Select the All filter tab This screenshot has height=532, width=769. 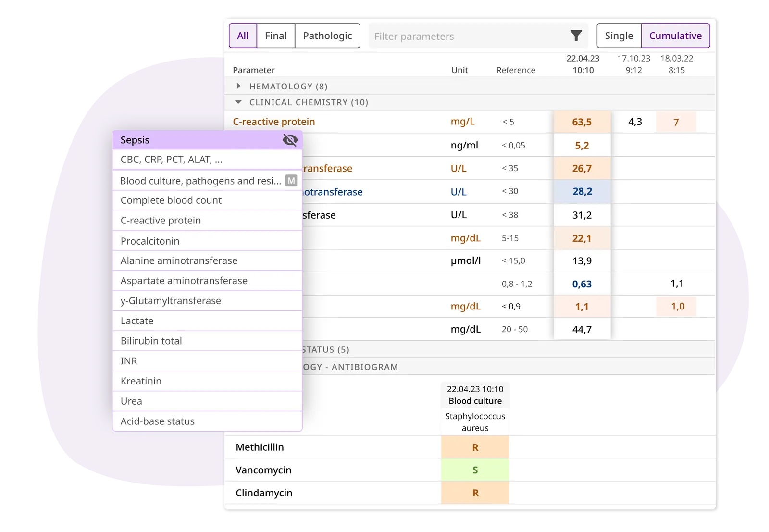tap(243, 36)
